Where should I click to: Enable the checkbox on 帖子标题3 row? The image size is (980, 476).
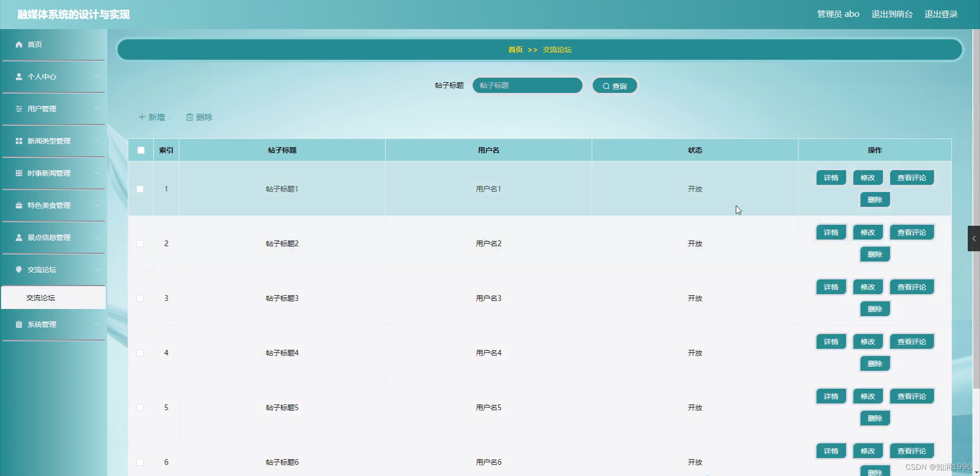141,298
